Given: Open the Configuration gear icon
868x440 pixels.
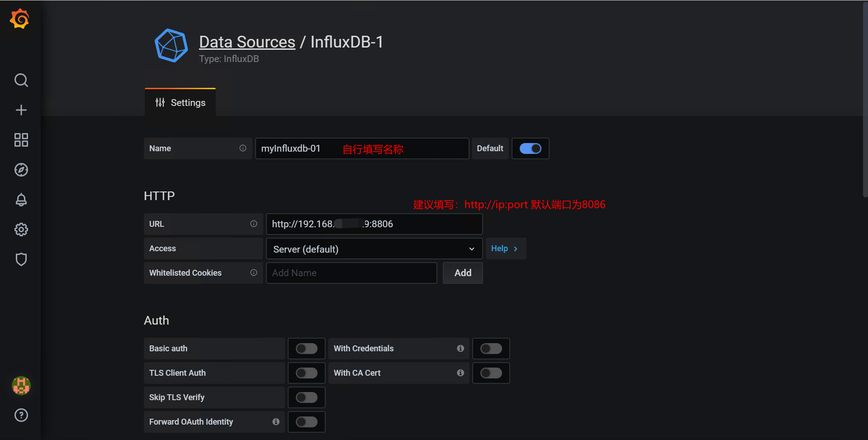Looking at the screenshot, I should (21, 230).
